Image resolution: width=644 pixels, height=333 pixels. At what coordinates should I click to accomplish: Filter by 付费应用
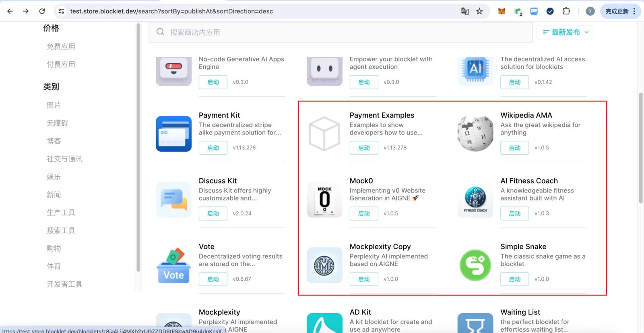coord(61,64)
